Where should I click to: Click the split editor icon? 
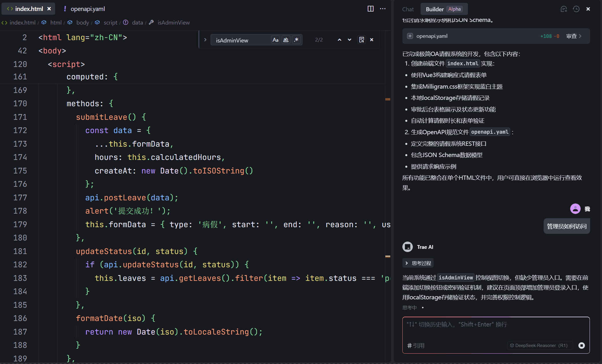[x=370, y=9]
